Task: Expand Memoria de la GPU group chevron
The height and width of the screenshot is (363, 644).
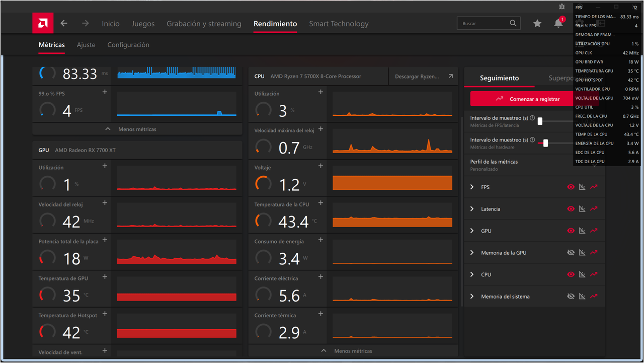Action: (x=472, y=253)
